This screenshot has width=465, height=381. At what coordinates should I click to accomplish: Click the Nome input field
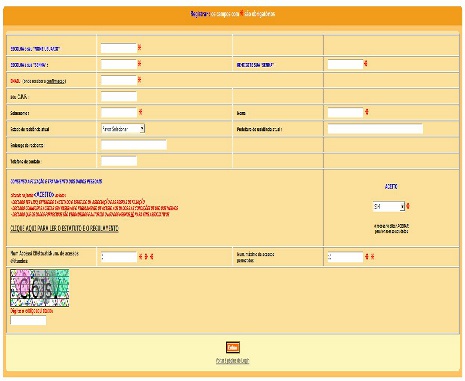tap(345, 113)
